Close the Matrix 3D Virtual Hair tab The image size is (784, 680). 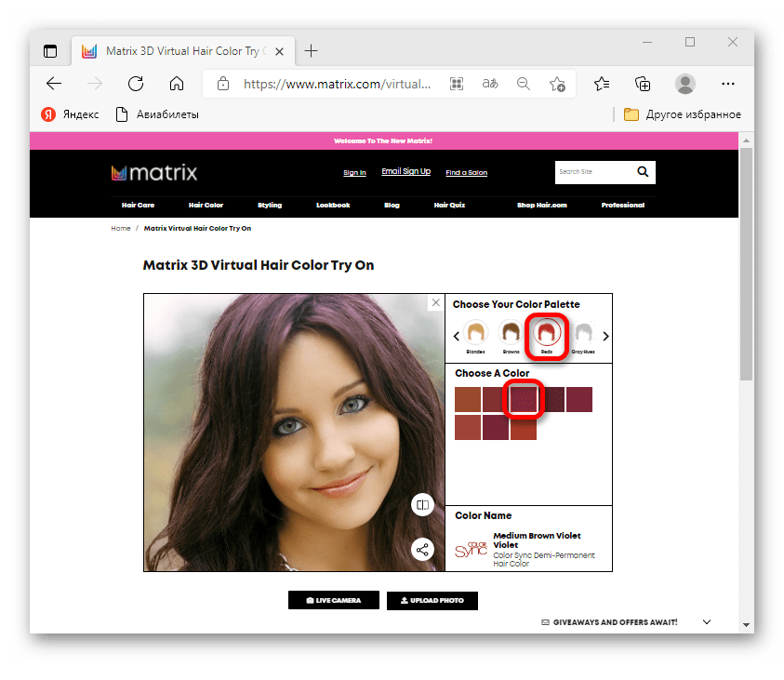pyautogui.click(x=280, y=51)
